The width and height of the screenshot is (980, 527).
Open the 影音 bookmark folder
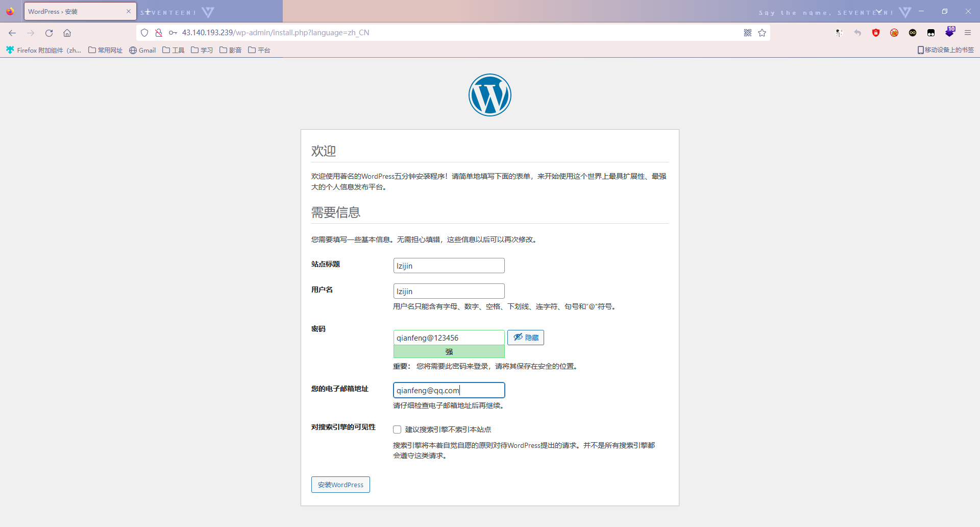[x=231, y=50]
